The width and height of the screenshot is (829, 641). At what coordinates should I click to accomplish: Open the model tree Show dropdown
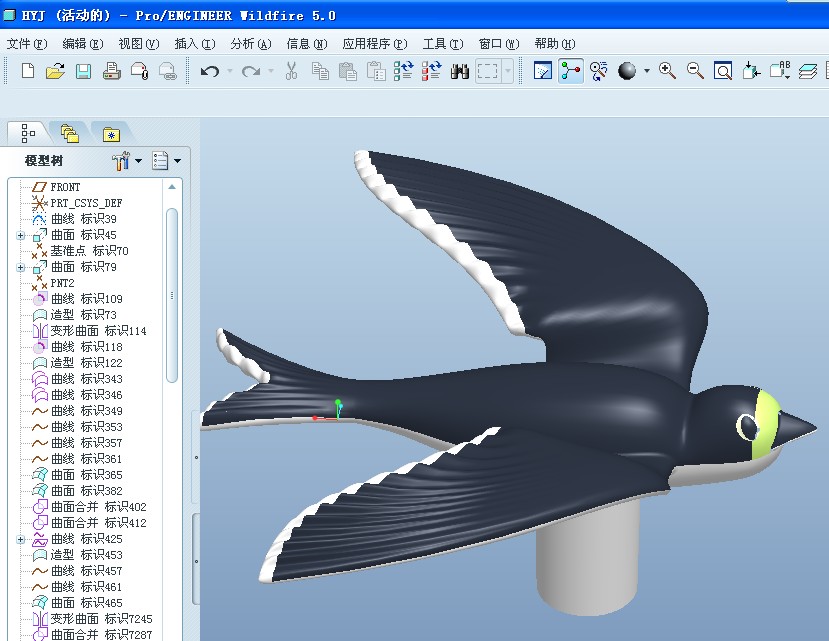click(x=167, y=160)
